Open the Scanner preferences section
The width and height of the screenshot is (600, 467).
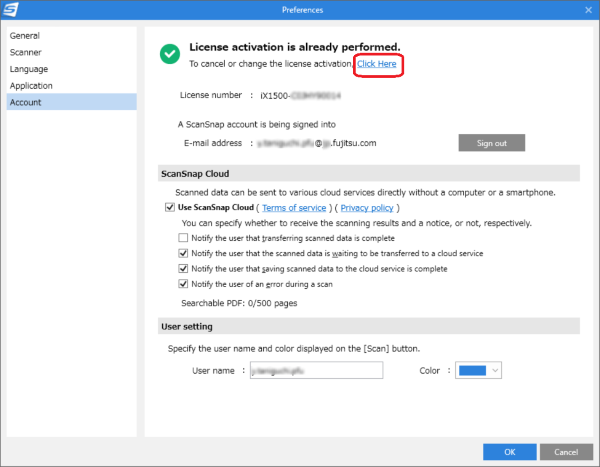pyautogui.click(x=72, y=52)
